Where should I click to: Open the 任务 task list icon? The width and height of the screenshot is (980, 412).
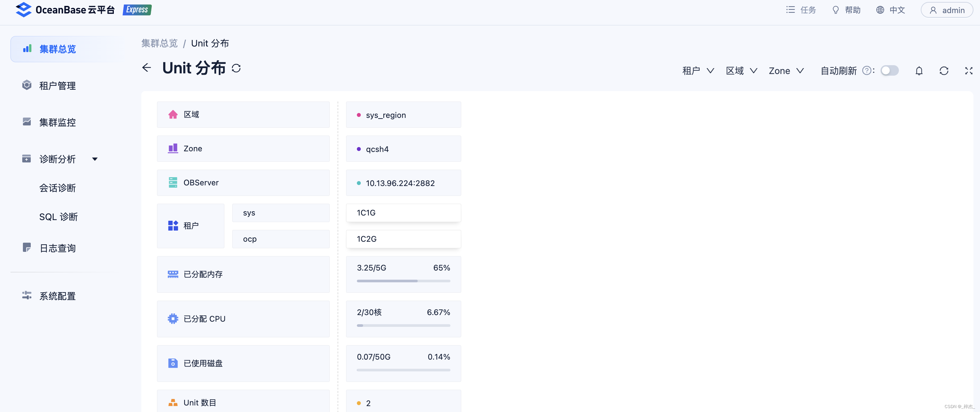[x=791, y=10]
